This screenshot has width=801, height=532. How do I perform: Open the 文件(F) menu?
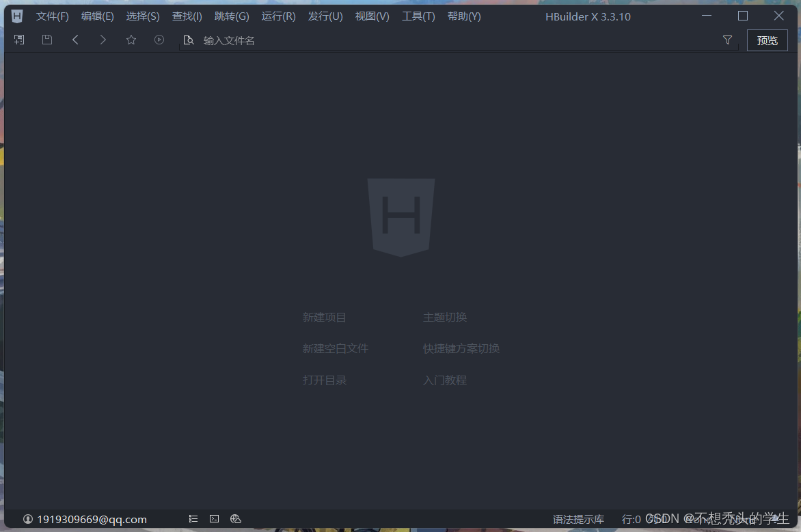pyautogui.click(x=52, y=16)
